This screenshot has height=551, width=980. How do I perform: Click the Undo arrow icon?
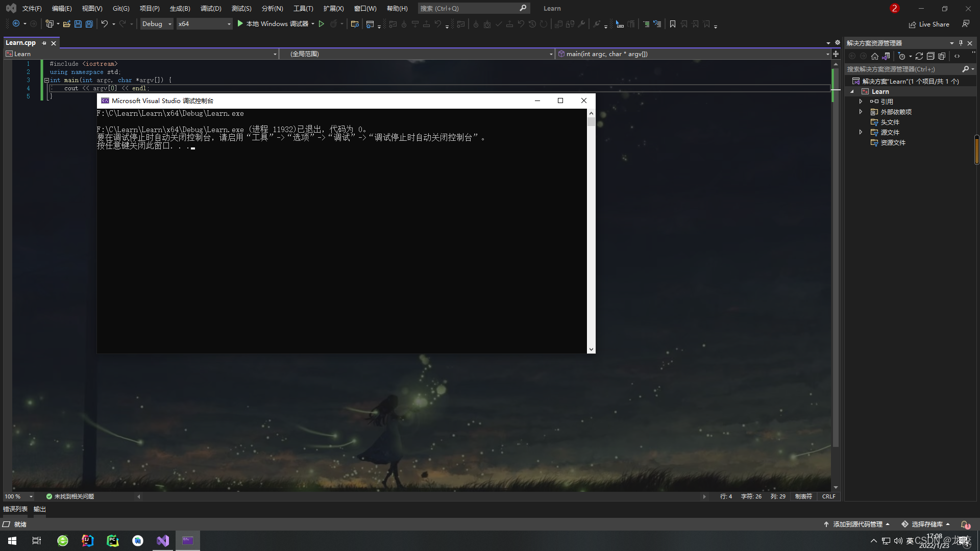(104, 24)
